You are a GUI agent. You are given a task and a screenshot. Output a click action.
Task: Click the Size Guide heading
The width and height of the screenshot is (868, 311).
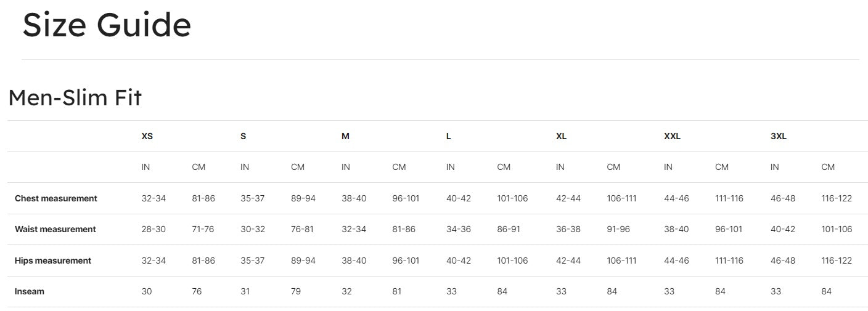tap(107, 26)
